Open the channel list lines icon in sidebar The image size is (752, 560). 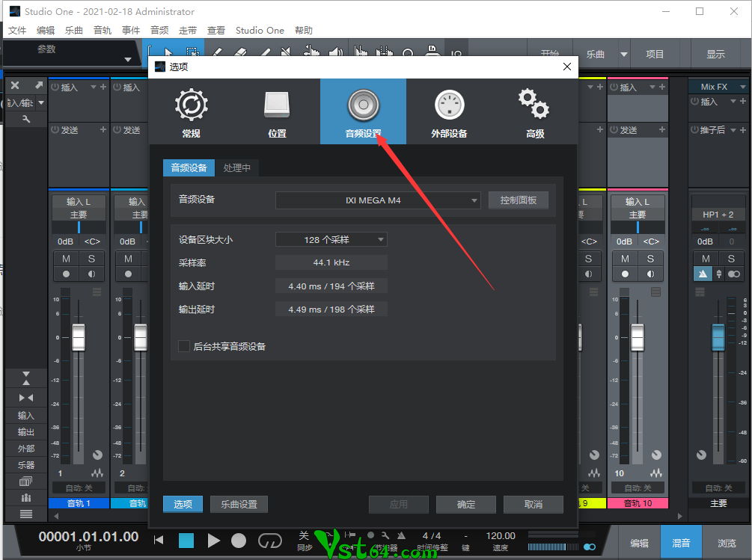[x=26, y=514]
